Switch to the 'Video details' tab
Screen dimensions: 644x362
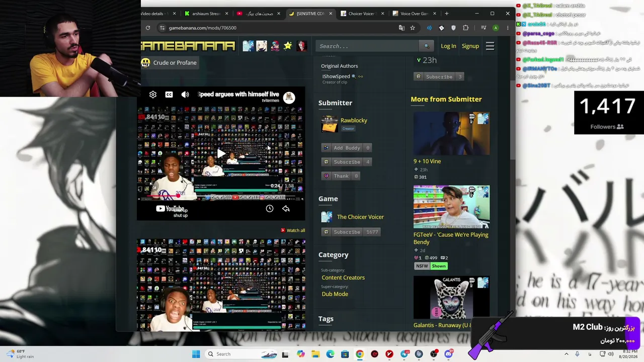159,14
